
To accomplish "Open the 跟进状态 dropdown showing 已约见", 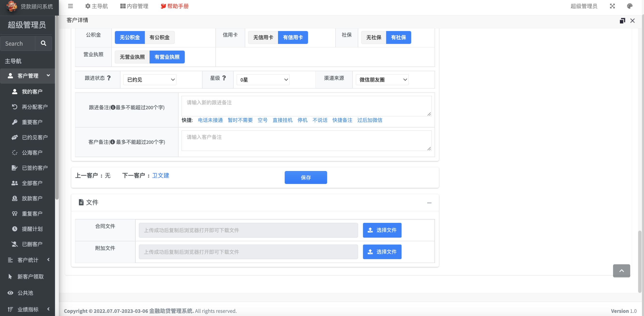I will coord(150,80).
